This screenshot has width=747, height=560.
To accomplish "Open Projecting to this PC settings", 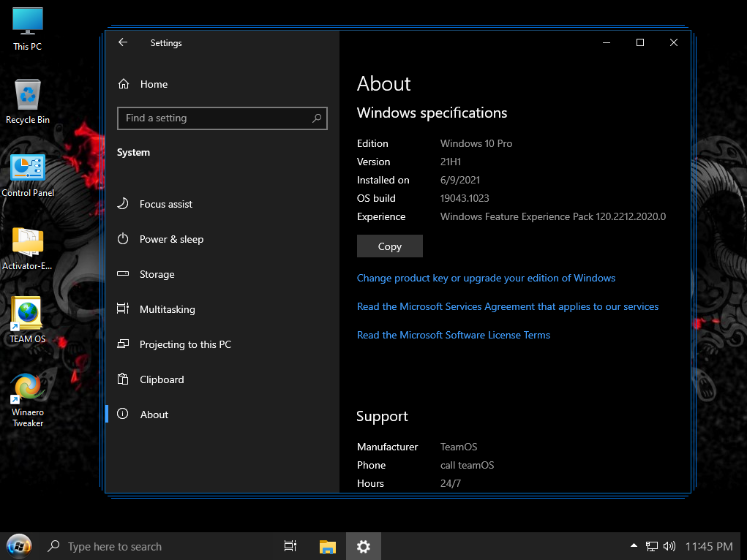I will click(222, 344).
